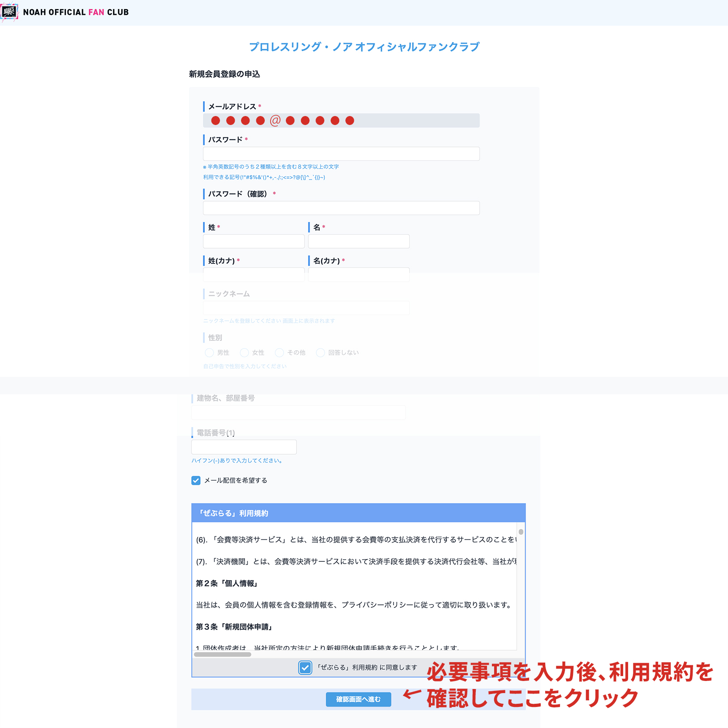The width and height of the screenshot is (728, 728).
Task: Click the NOAH OFFICIAL FAN CLUB header text
Action: [x=76, y=12]
